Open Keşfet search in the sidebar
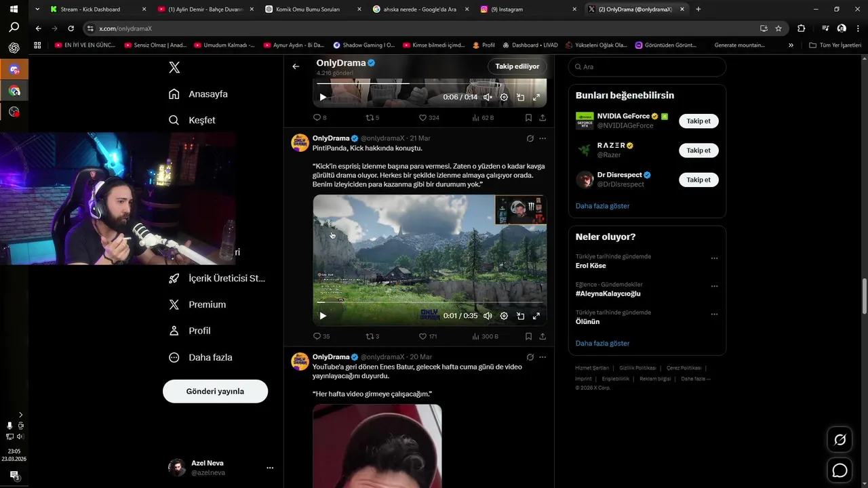 [x=192, y=120]
